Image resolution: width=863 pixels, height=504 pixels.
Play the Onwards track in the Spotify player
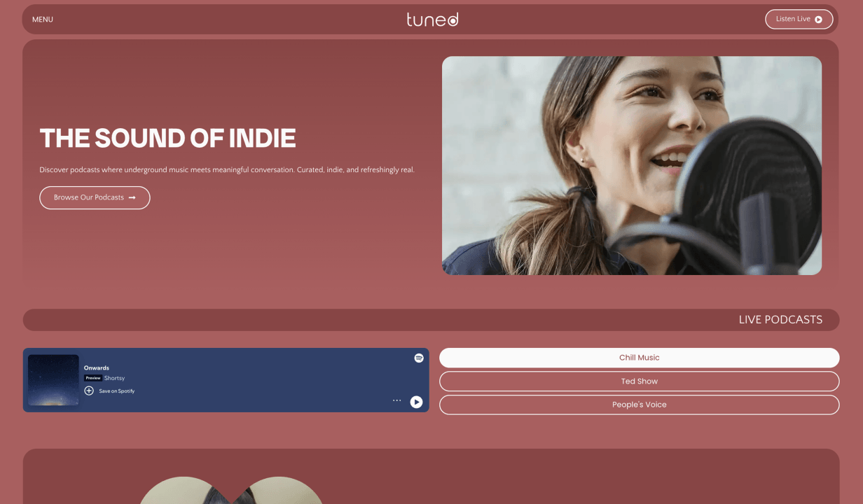click(x=416, y=402)
